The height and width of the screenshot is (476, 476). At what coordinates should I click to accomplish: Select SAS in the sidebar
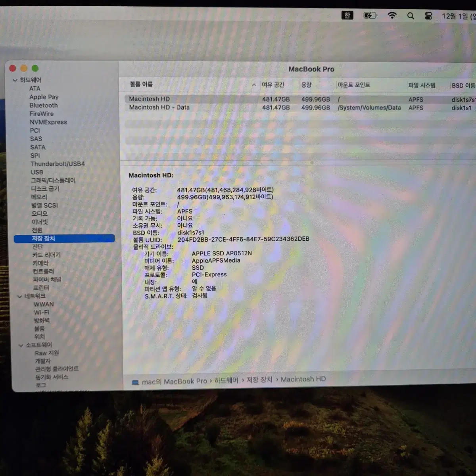36,139
